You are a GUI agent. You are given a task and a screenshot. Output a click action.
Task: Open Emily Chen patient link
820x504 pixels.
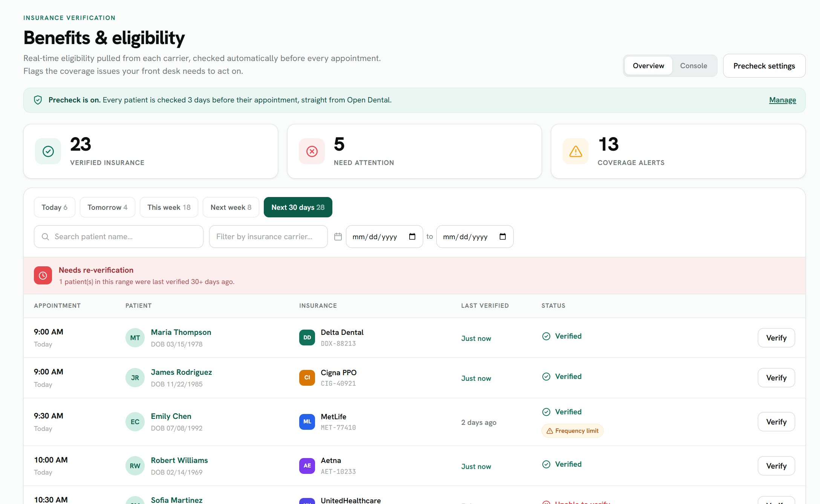point(171,416)
